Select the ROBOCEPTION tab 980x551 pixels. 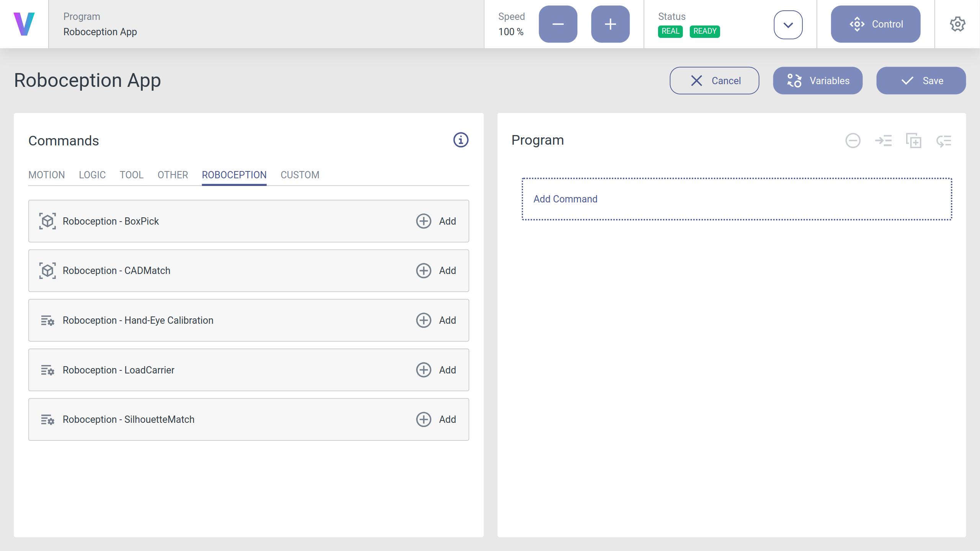234,175
